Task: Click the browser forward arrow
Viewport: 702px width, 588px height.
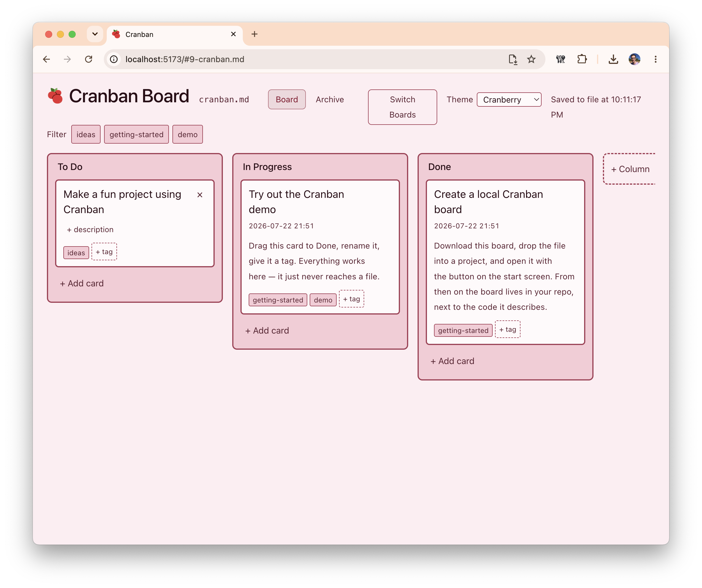Action: click(x=67, y=59)
